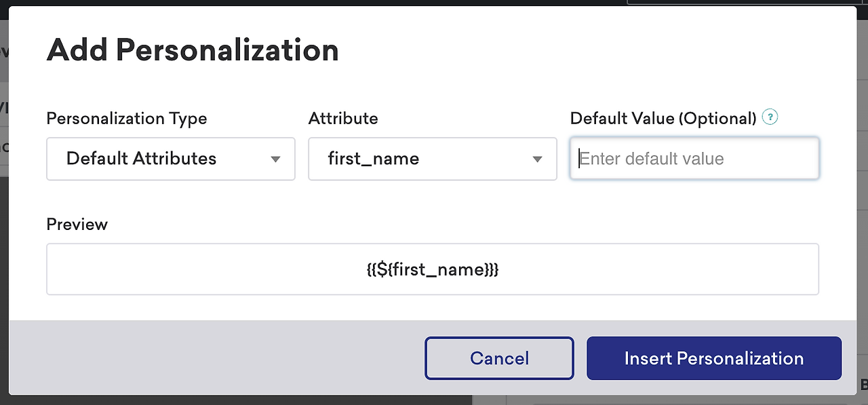Expand the Attribute dropdown arrow
Screen dimensions: 868x405
(537, 159)
